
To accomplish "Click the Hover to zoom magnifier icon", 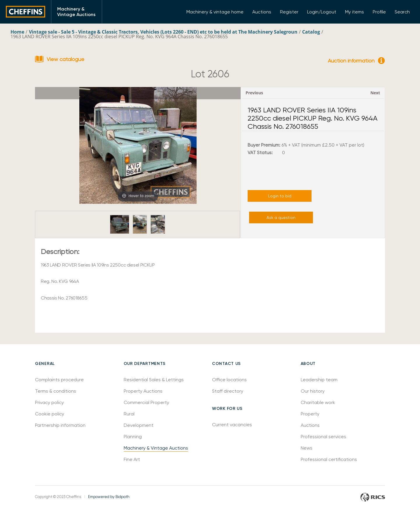I will pyautogui.click(x=124, y=196).
